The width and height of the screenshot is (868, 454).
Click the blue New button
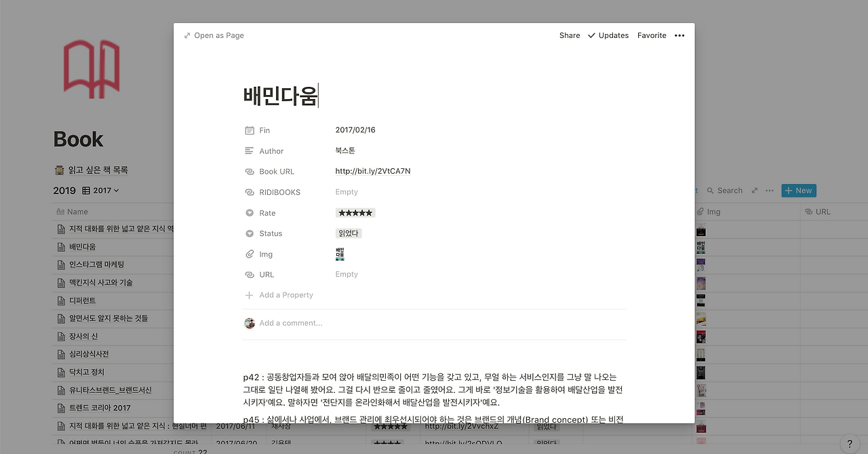799,191
